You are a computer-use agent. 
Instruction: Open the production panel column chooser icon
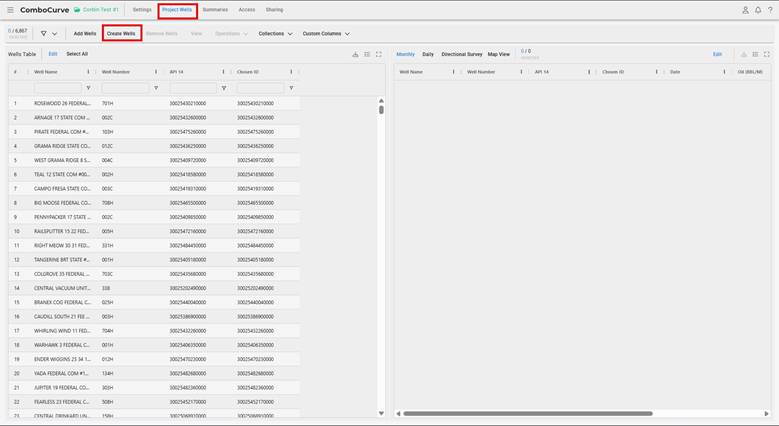(x=755, y=54)
